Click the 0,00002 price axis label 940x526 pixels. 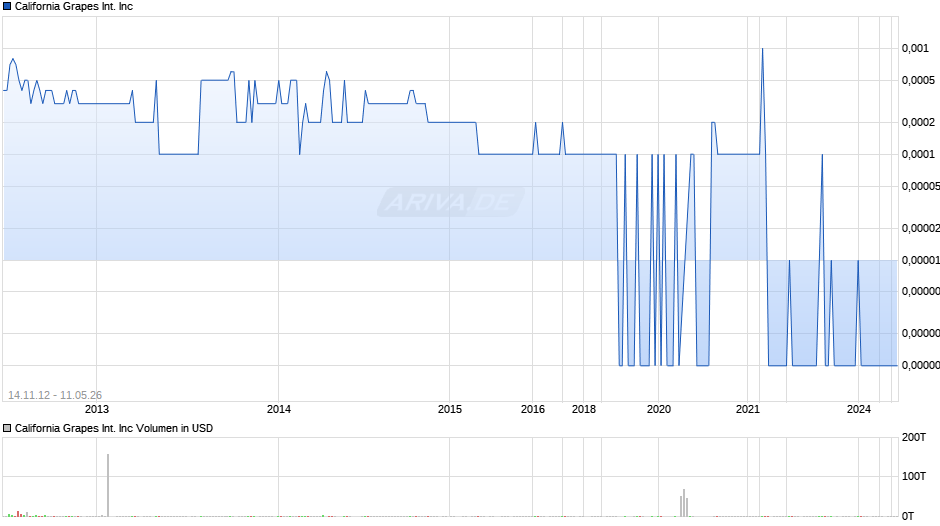point(921,229)
